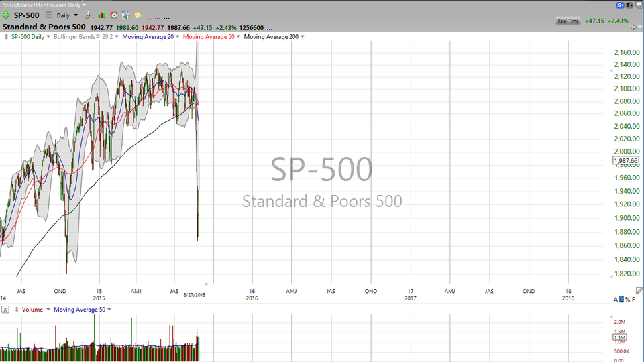Image resolution: width=644 pixels, height=362 pixels.
Task: Click the Bollinger Bands 20 2 legend label
Action: click(83, 36)
